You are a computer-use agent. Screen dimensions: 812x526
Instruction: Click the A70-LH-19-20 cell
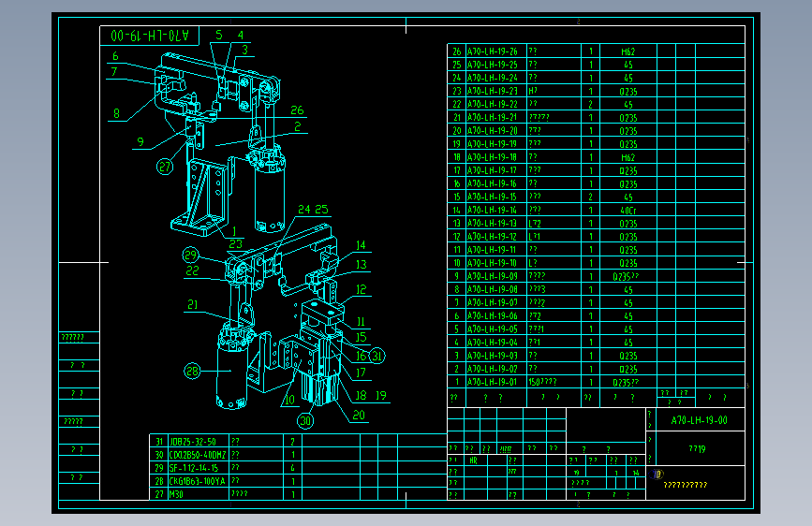(492, 131)
